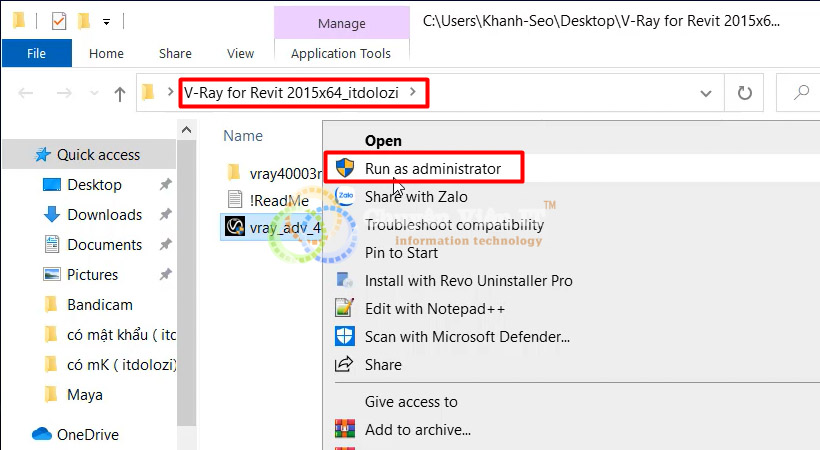Click the pin icon next to Desktop
The height and width of the screenshot is (450, 820).
point(165,184)
